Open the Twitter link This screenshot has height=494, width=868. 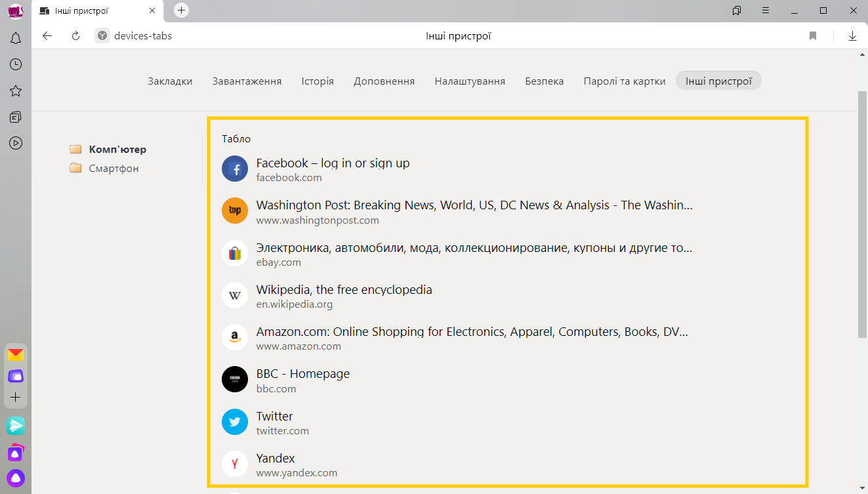tap(275, 417)
